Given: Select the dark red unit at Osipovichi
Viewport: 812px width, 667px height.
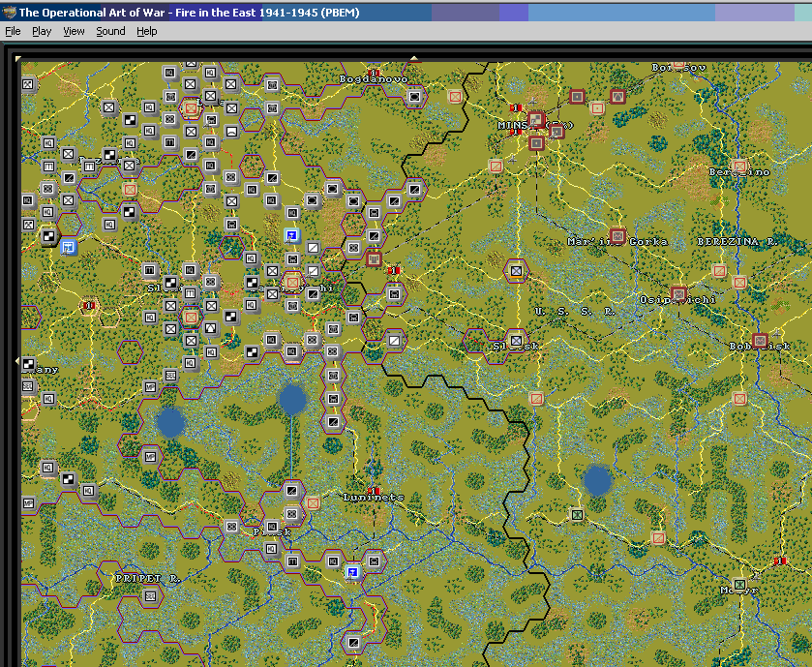Looking at the screenshot, I should pyautogui.click(x=678, y=294).
